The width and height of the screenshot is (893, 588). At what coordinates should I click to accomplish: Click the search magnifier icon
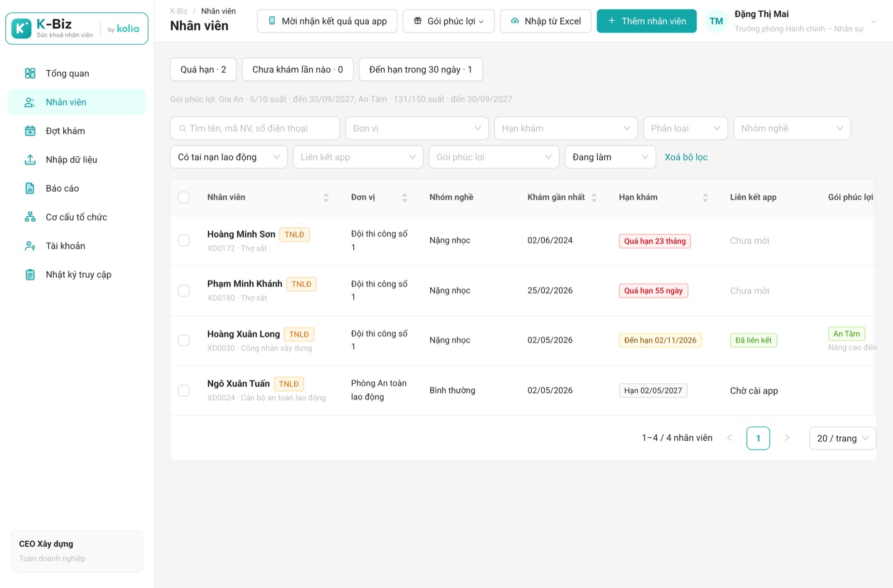point(183,128)
